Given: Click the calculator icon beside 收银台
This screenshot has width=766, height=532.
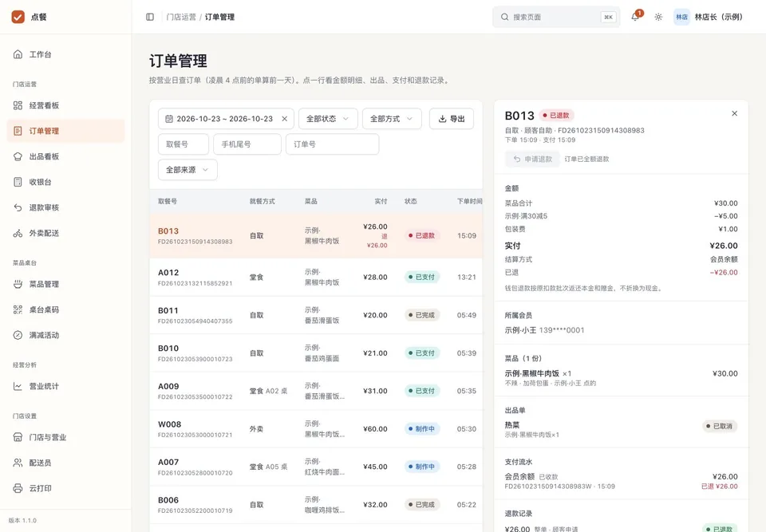Looking at the screenshot, I should pos(18,182).
